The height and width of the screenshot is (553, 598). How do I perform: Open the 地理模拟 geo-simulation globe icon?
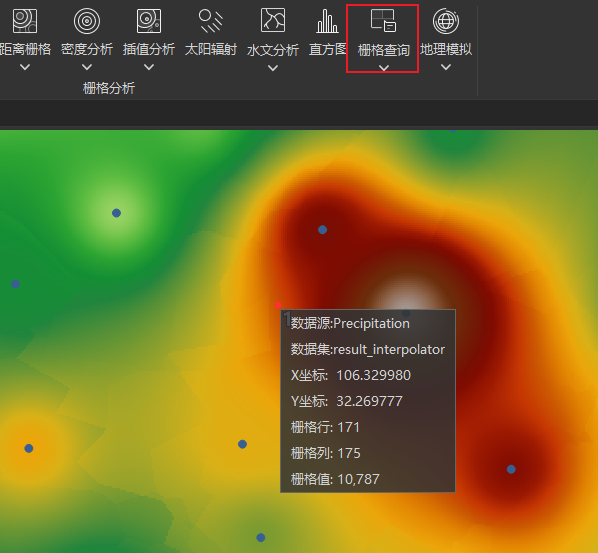tap(446, 21)
